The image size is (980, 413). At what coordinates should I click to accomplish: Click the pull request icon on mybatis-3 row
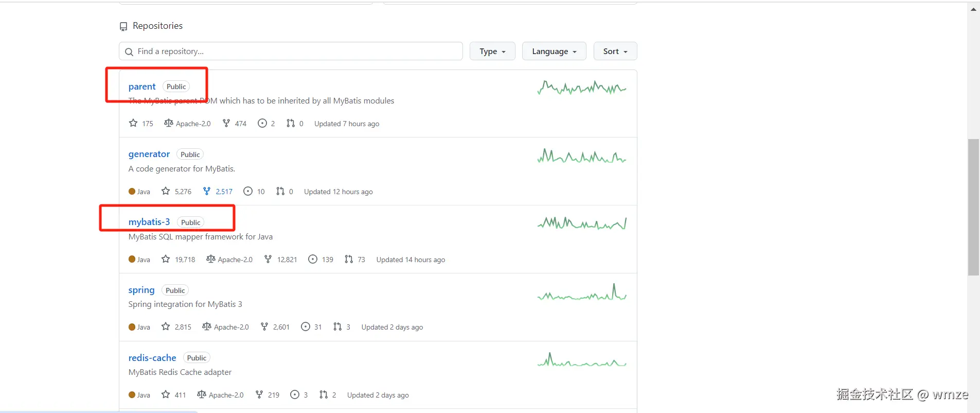click(349, 259)
